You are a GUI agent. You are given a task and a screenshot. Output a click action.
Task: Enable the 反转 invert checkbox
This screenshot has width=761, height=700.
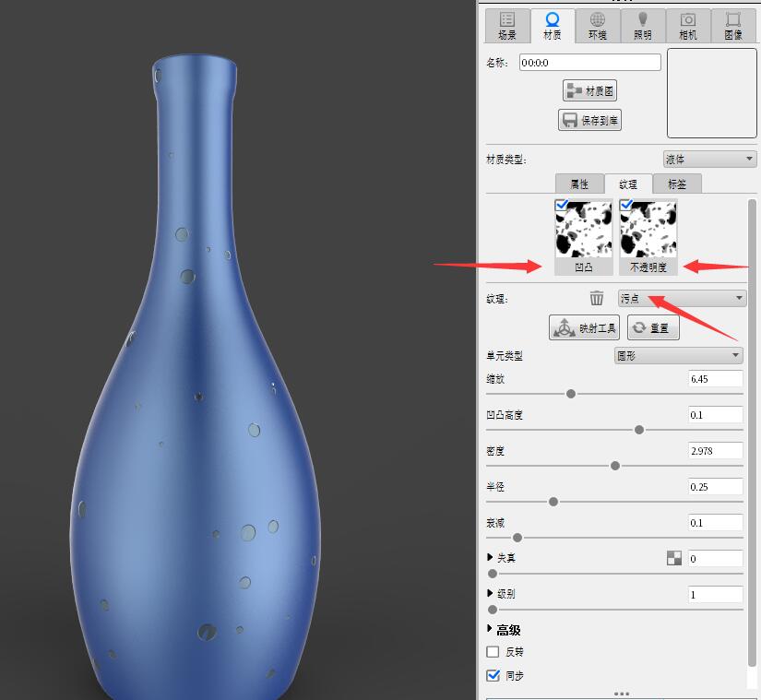[493, 651]
